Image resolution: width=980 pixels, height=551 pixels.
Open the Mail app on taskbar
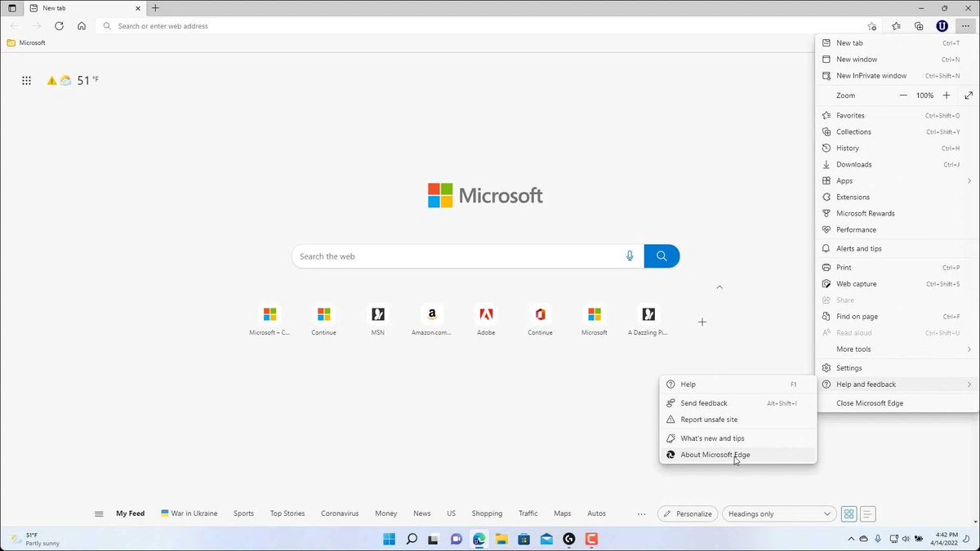(x=546, y=540)
